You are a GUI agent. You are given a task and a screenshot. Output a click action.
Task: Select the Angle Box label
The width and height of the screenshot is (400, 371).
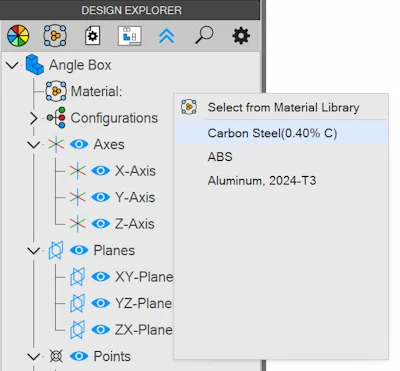pyautogui.click(x=80, y=65)
